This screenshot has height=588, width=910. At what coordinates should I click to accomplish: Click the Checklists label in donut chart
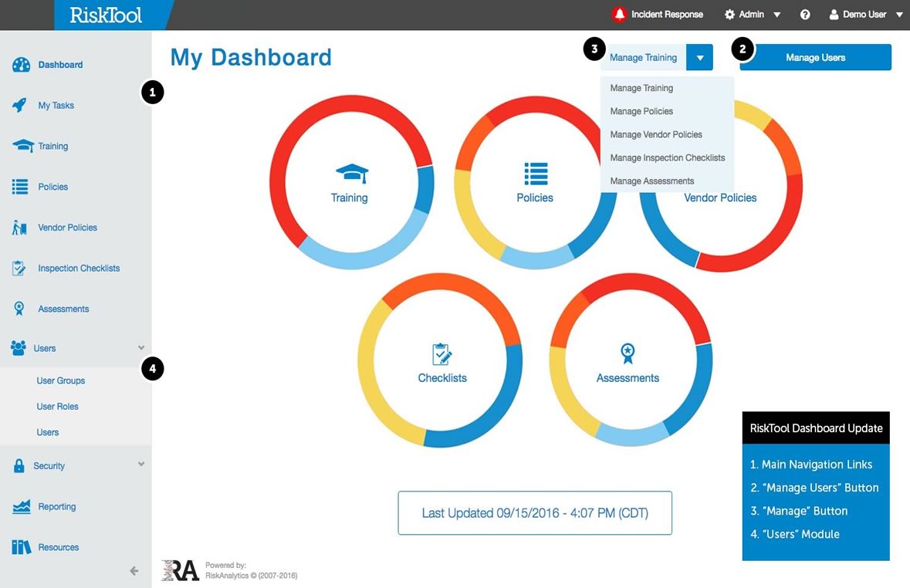point(442,378)
